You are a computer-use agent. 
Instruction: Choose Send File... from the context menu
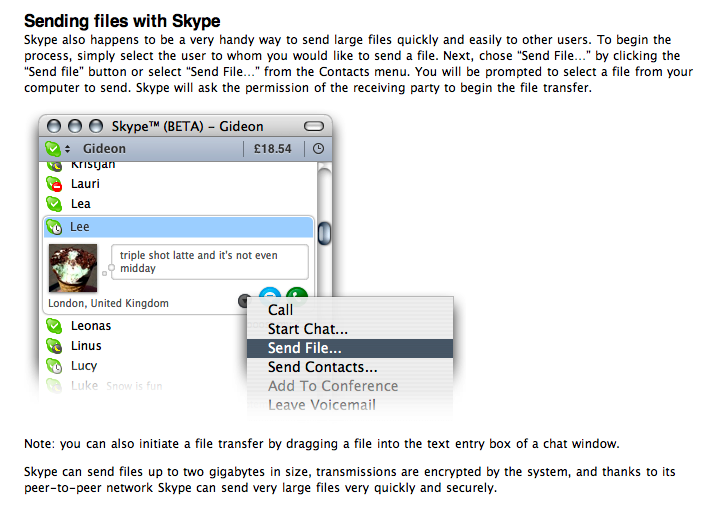pos(350,348)
